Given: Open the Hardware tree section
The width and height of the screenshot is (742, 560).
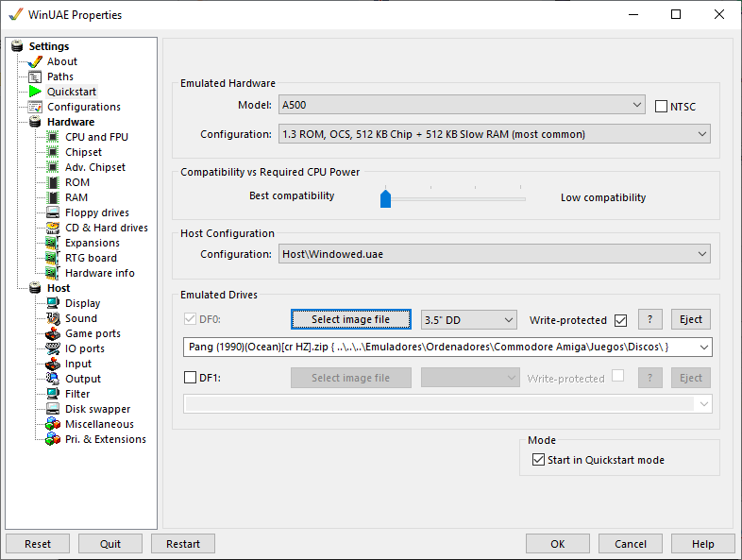Looking at the screenshot, I should click(71, 122).
